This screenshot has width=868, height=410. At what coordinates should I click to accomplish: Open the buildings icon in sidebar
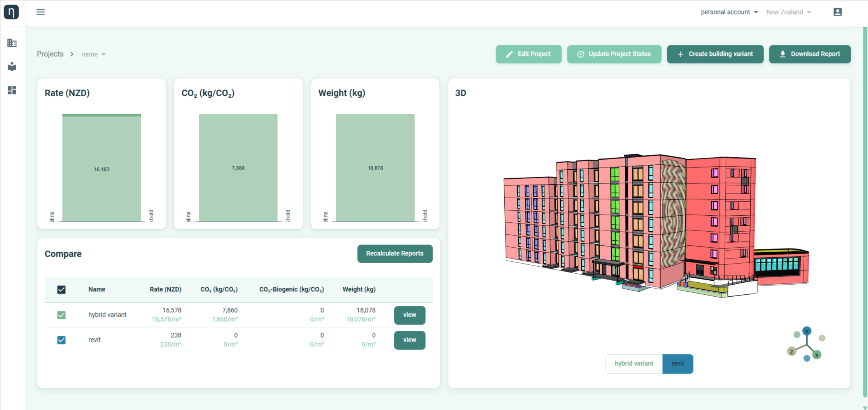tap(12, 43)
